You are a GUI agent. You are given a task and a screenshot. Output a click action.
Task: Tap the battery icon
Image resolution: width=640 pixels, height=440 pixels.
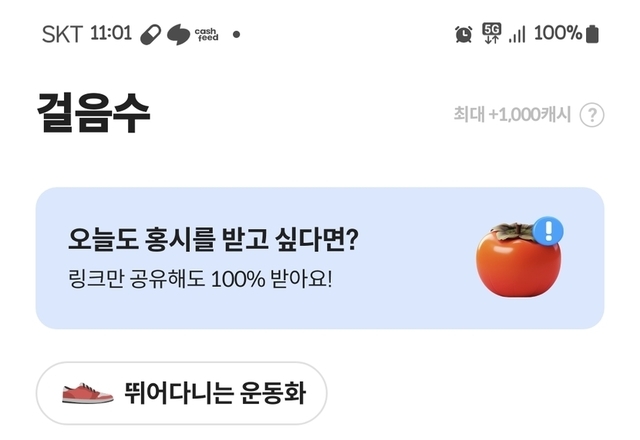point(592,34)
